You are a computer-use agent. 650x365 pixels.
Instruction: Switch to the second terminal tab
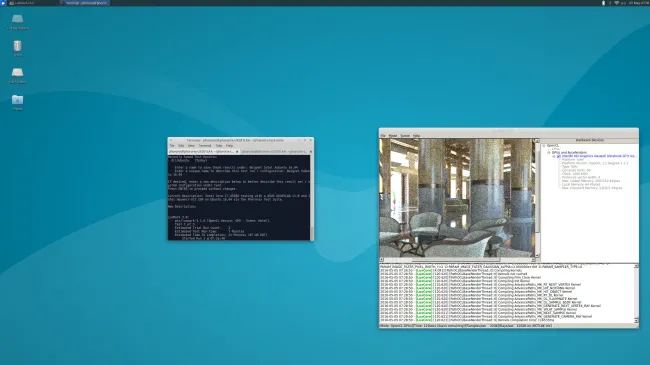coord(275,152)
